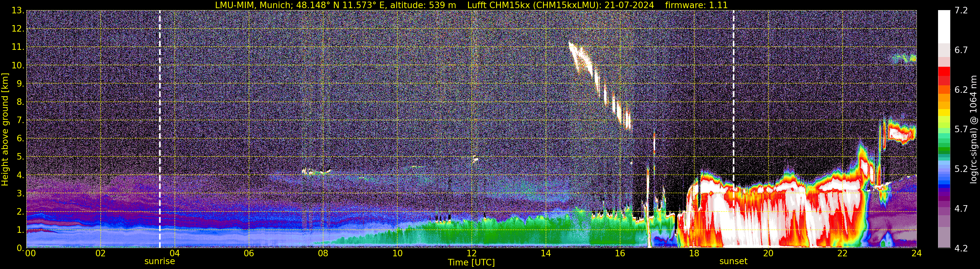The height and width of the screenshot is (269, 980).
Task: Click the time-axis tick label "16"
Action: (620, 253)
